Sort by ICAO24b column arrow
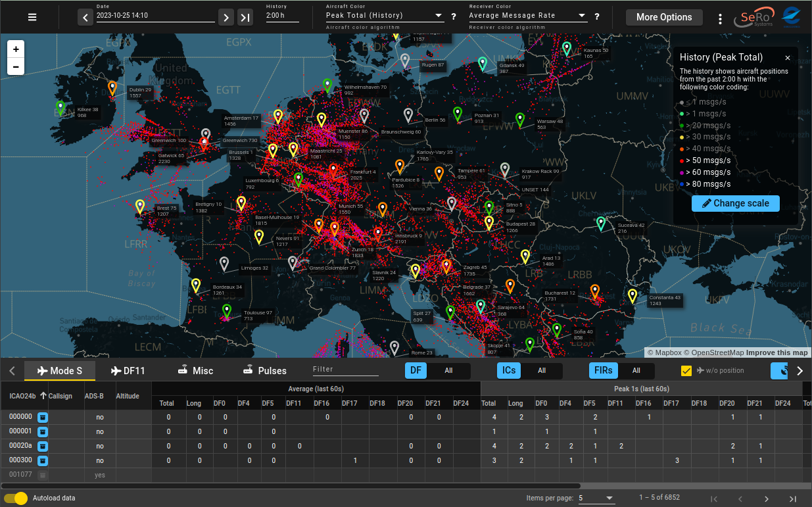Viewport: 812px width, 507px height. (43, 396)
